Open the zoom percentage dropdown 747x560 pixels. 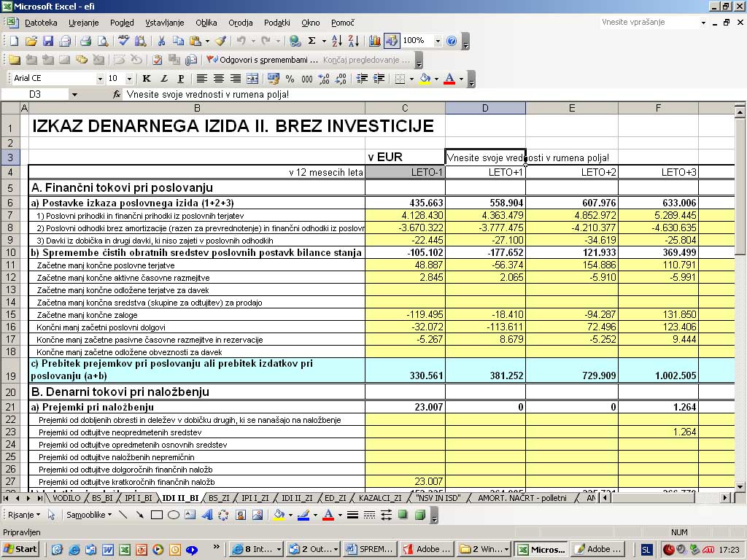tap(438, 41)
